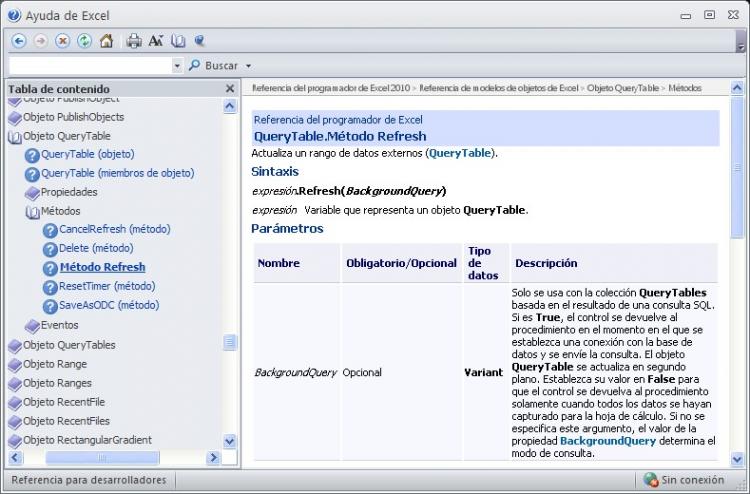Click contents pane scroll down arrow
Image resolution: width=750 pixels, height=494 pixels.
click(230, 441)
